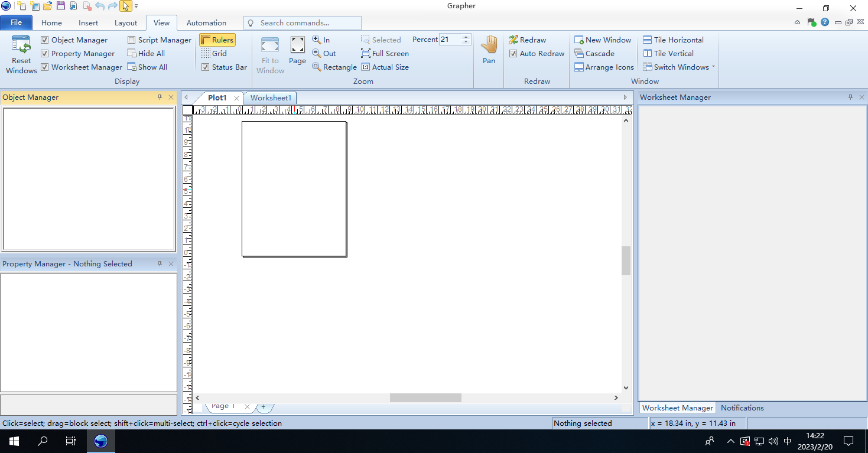Switch to the Worksheet1 document tab
Image resolution: width=868 pixels, height=453 pixels.
click(271, 97)
